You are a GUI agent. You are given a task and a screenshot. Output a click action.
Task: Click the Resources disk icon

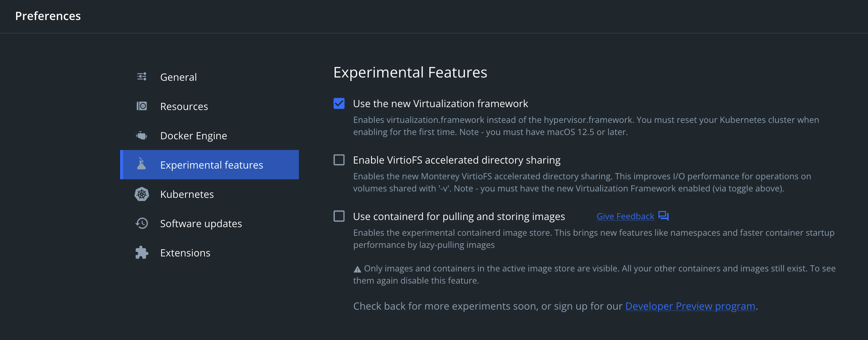(142, 106)
